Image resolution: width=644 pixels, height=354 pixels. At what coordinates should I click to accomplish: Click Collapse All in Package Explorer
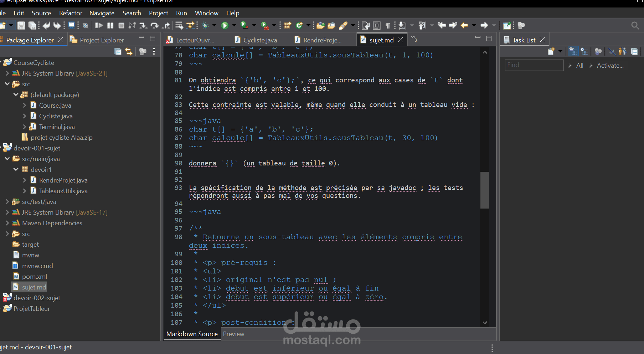[118, 52]
